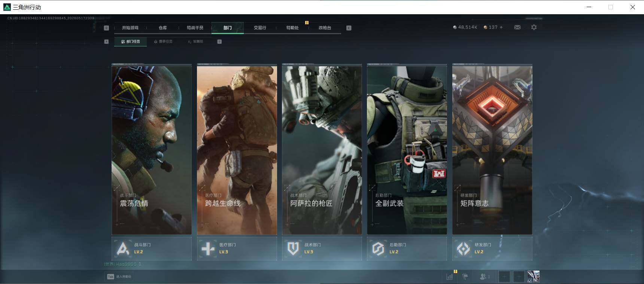The height and width of the screenshot is (284, 644).
Task: Click the 战术部门 shield emblem icon
Action: 293,248
